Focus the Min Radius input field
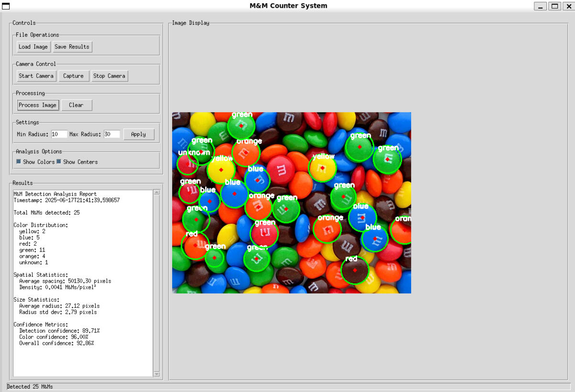575x392 pixels. tap(59, 134)
